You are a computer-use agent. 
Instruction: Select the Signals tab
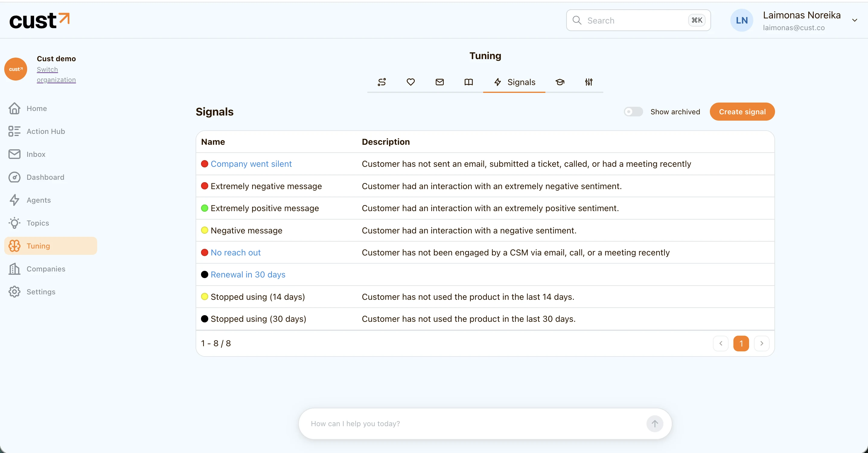[514, 82]
